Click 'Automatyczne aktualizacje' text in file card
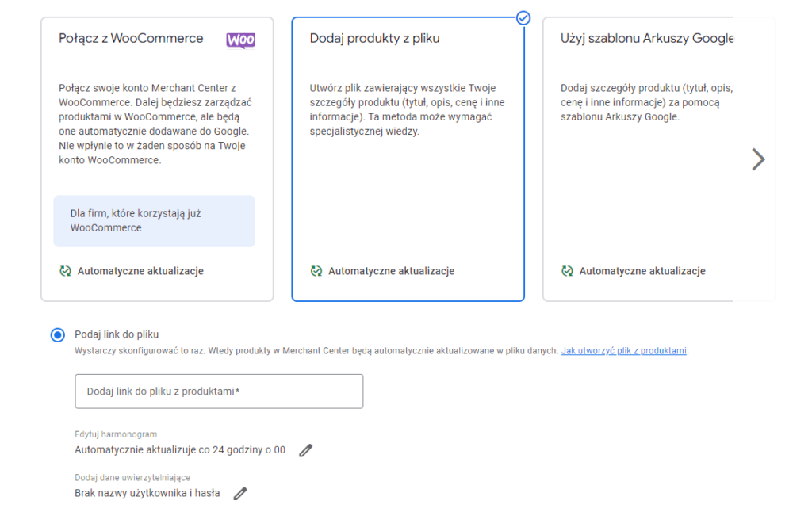Screen dimensions: 812x508 click(392, 271)
